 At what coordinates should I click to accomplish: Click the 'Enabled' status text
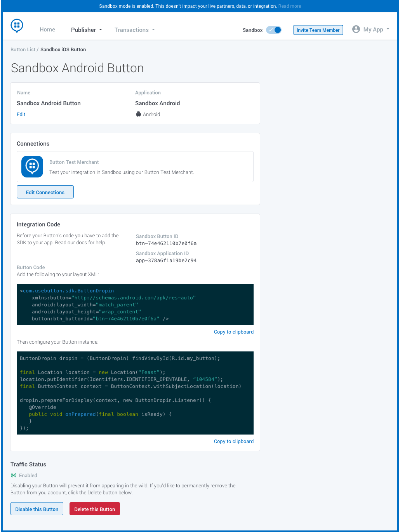pyautogui.click(x=28, y=476)
